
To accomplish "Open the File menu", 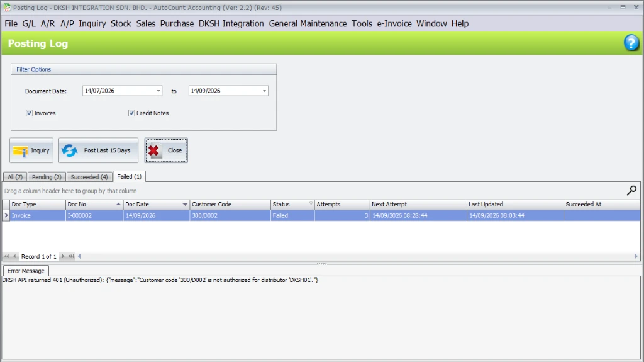I will click(11, 23).
